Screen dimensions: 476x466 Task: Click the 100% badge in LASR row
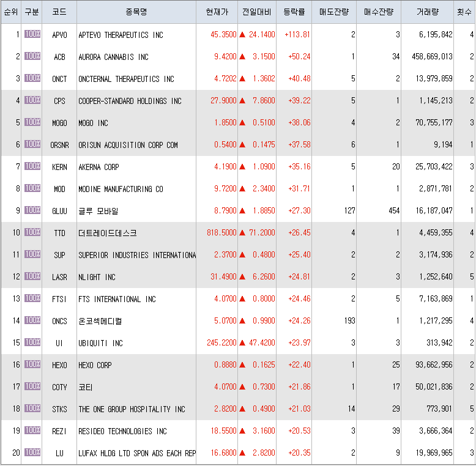[x=32, y=276]
